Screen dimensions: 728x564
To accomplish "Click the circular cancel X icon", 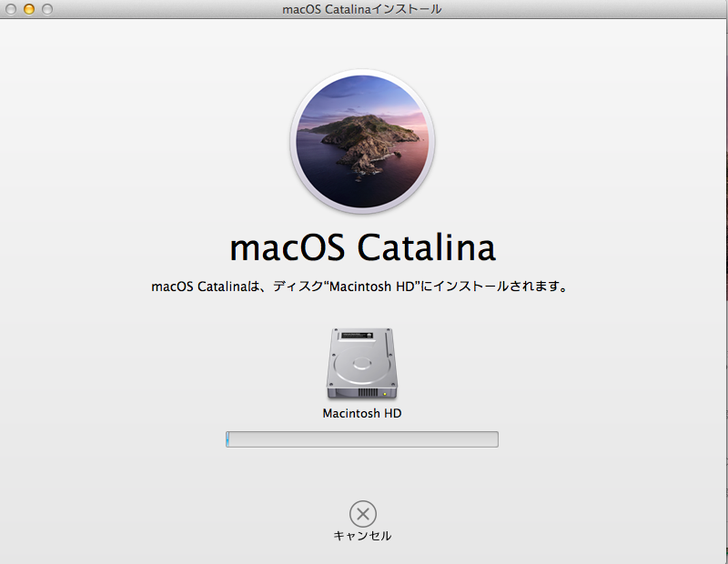I will pos(362,514).
